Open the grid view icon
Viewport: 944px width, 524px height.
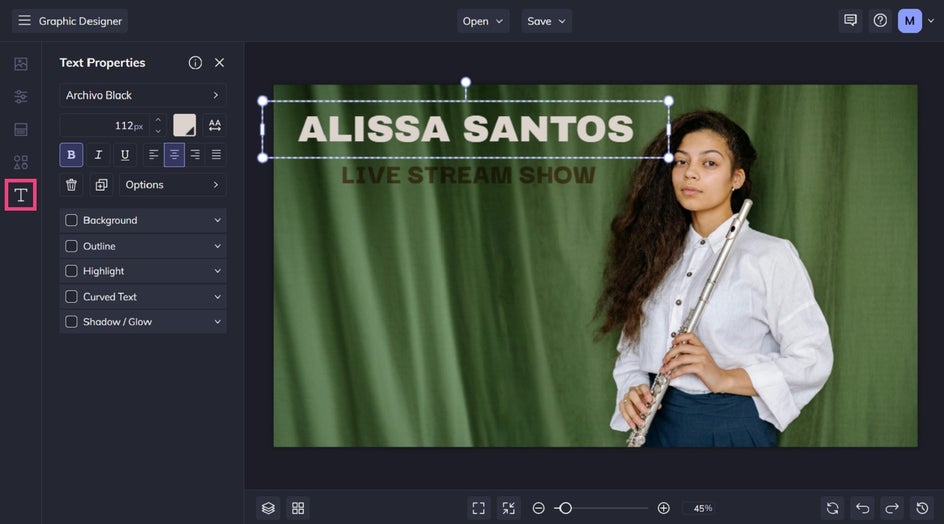(x=298, y=508)
